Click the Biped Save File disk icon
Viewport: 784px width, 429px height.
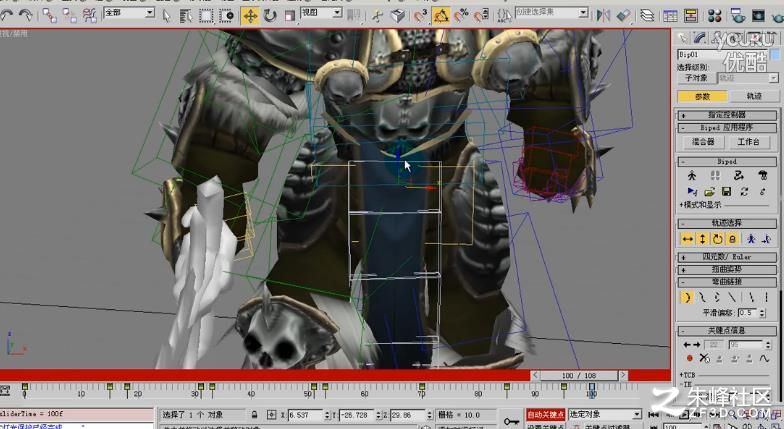[726, 191]
